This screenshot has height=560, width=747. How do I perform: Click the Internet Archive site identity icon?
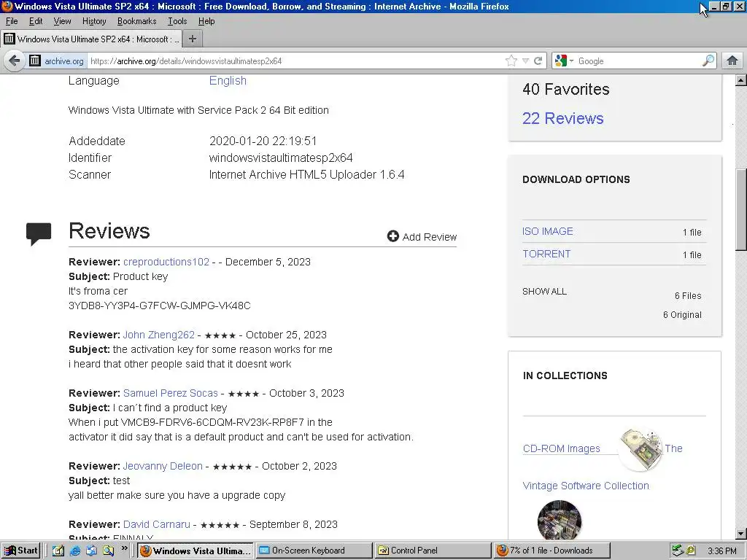tap(35, 61)
